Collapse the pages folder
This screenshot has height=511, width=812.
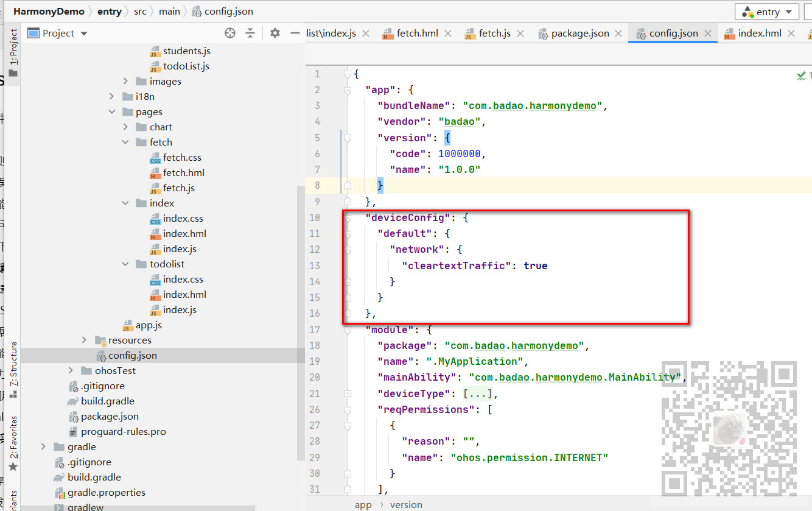click(111, 111)
